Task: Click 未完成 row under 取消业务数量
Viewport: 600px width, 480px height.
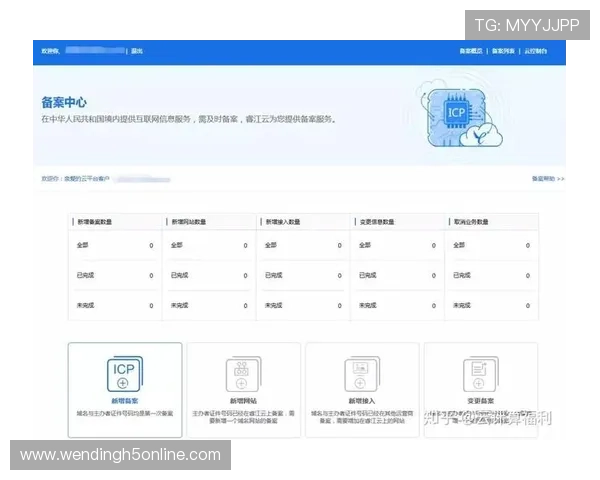Action: coord(492,305)
